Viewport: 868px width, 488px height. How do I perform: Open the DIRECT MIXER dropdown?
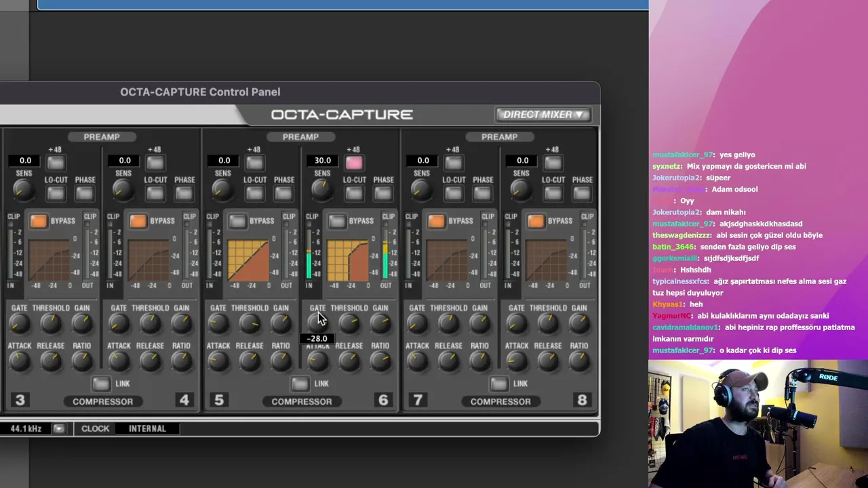pyautogui.click(x=543, y=115)
